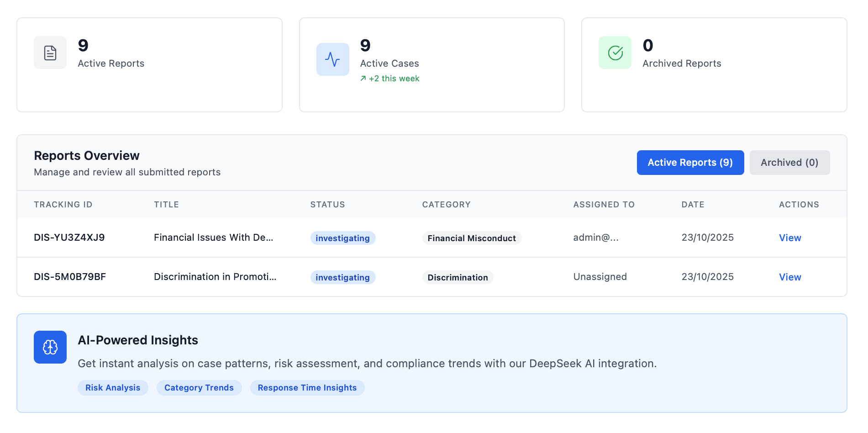Sort reports by the DATE column header
Screen dimensions: 868x433
tap(693, 204)
